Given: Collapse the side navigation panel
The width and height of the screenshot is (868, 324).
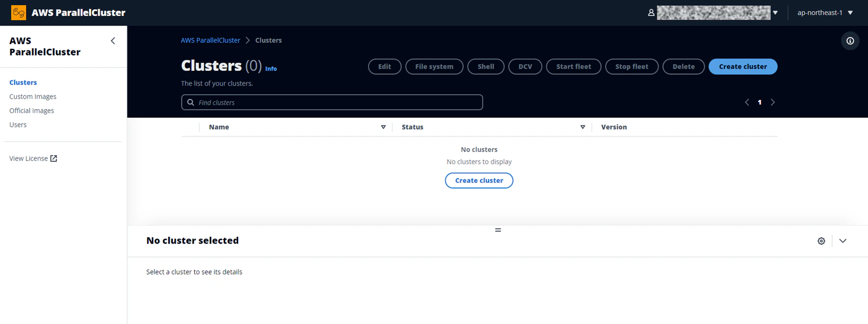Looking at the screenshot, I should (113, 41).
